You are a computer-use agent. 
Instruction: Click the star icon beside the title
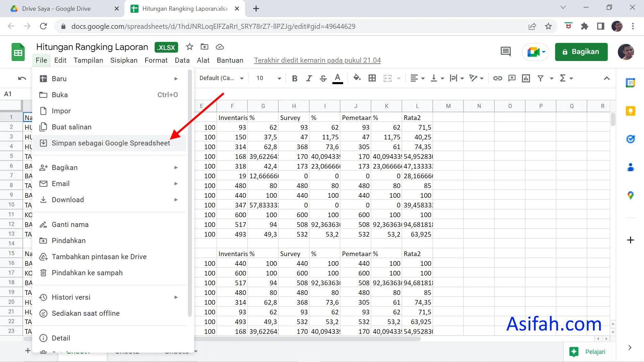pos(190,47)
